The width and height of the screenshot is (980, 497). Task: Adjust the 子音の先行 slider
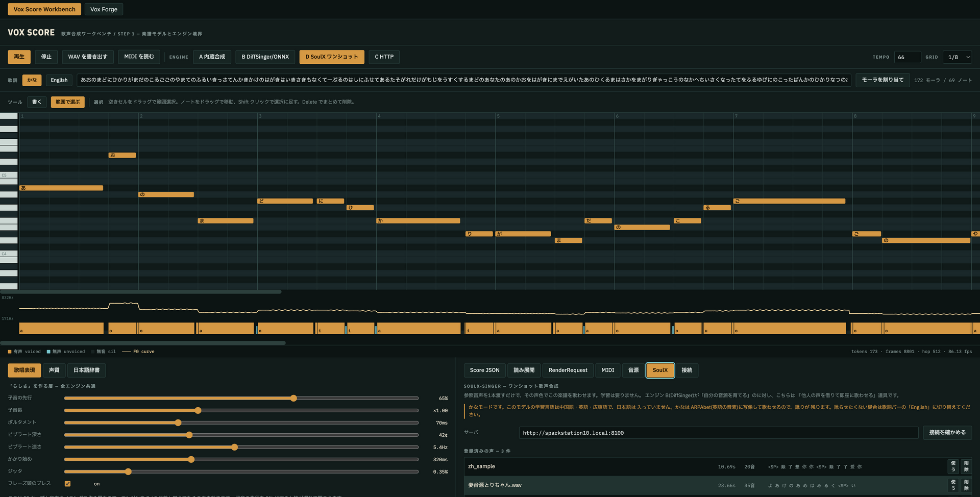pos(241,398)
